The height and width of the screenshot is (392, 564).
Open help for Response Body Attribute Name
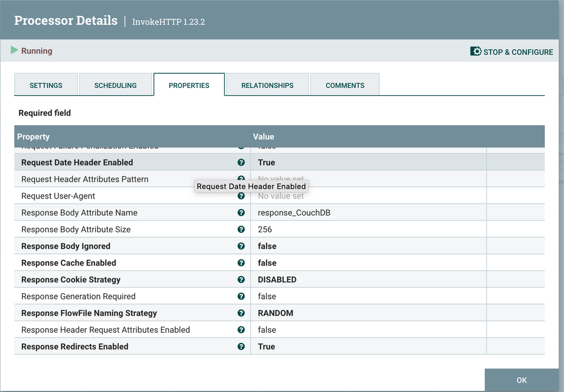click(x=241, y=213)
